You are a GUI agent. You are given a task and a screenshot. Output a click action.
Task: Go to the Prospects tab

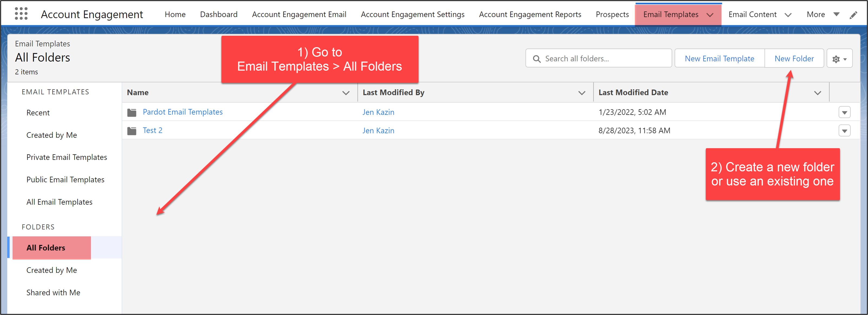pos(612,15)
